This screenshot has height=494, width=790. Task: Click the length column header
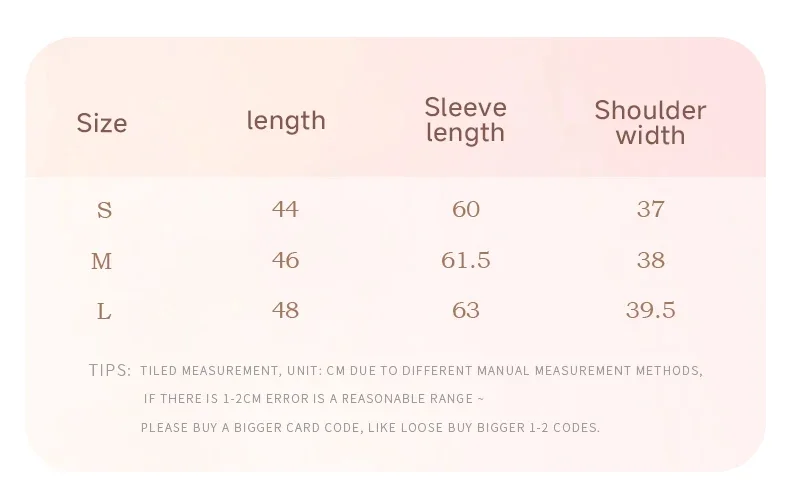pyautogui.click(x=286, y=121)
